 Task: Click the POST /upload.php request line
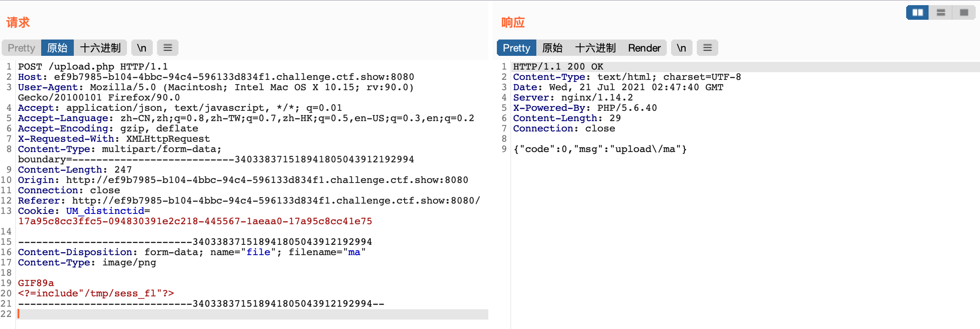click(93, 67)
